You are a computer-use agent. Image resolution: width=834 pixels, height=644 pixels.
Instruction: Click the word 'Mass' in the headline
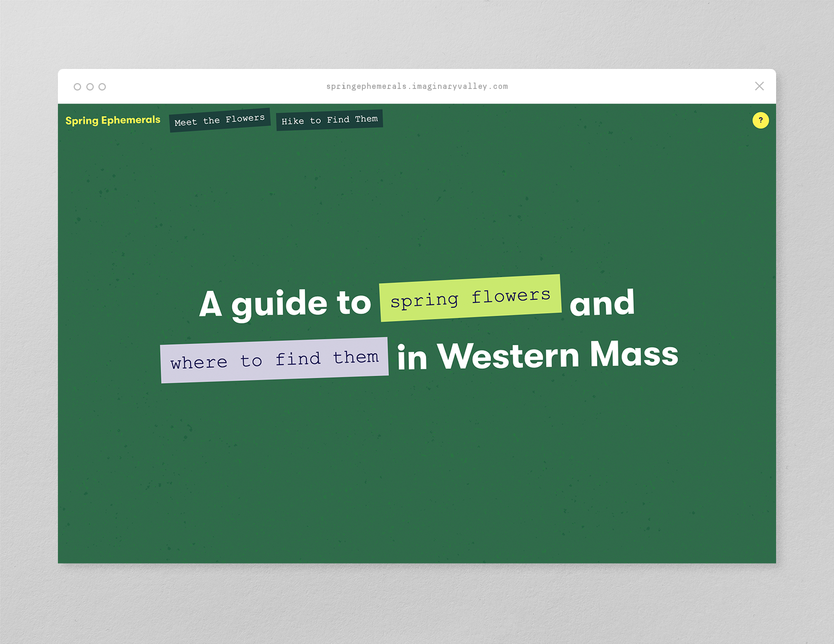[x=634, y=354]
